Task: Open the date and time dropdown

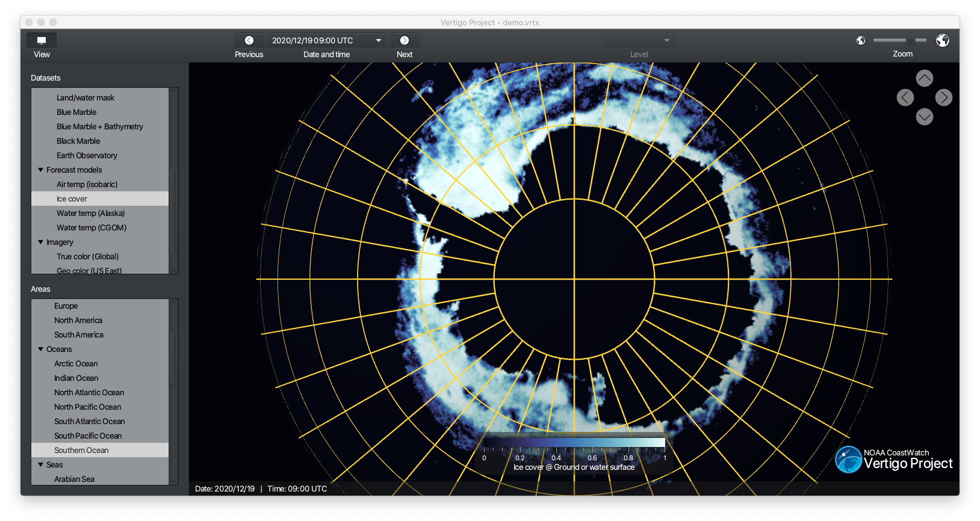Action: click(326, 40)
